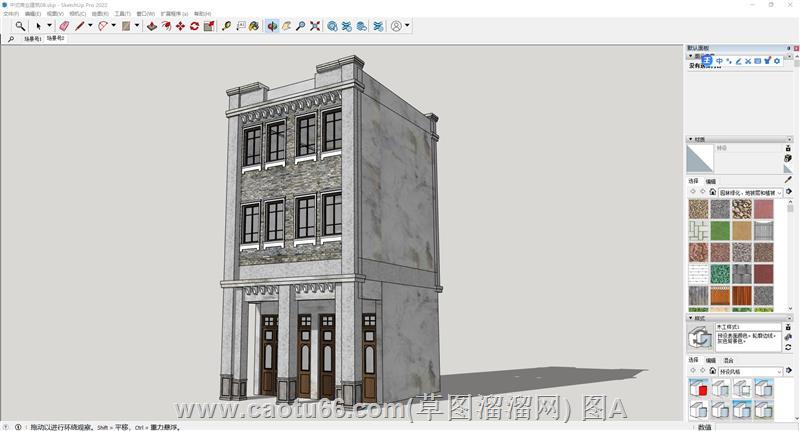Expand the Select tool dropdown arrow
Image resolution: width=800 pixels, height=431 pixels.
point(49,26)
